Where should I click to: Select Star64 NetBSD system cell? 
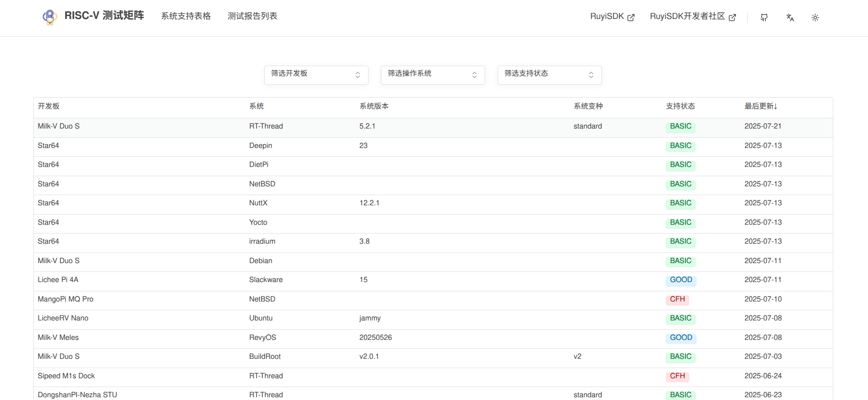[x=262, y=184]
